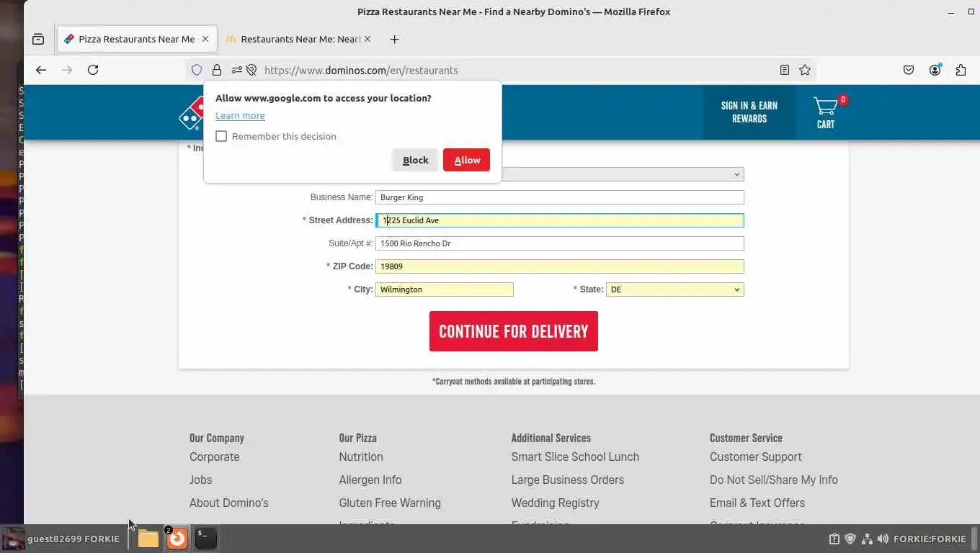Check Remember this decision

click(221, 136)
